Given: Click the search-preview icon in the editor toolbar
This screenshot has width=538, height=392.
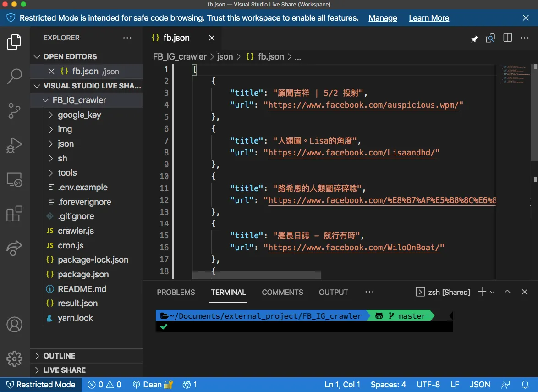Looking at the screenshot, I should coord(491,38).
